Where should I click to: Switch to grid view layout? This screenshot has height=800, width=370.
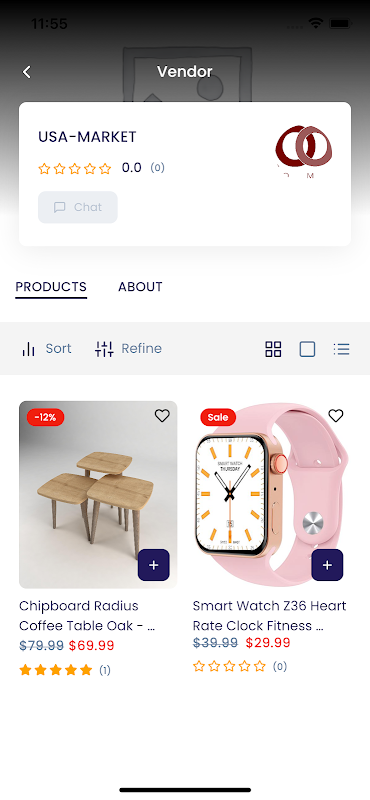coord(273,349)
